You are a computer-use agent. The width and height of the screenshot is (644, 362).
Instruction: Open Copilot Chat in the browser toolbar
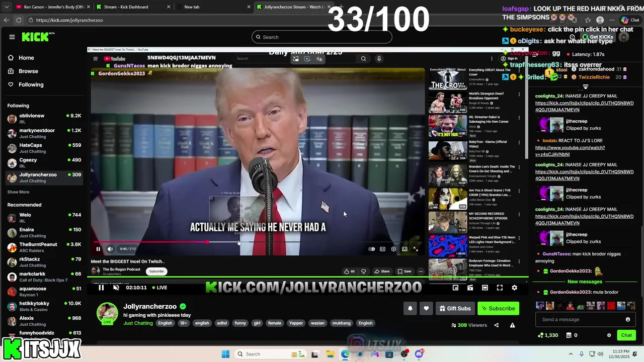(x=629, y=20)
